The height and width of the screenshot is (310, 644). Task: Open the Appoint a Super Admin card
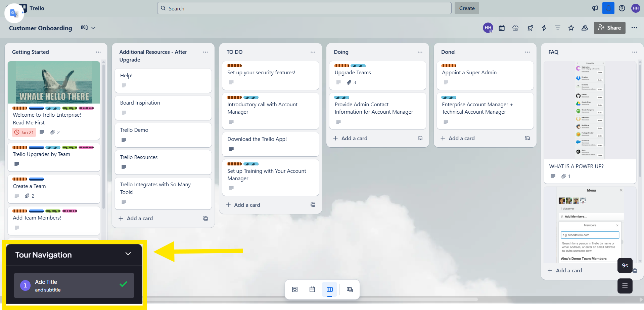click(485, 75)
